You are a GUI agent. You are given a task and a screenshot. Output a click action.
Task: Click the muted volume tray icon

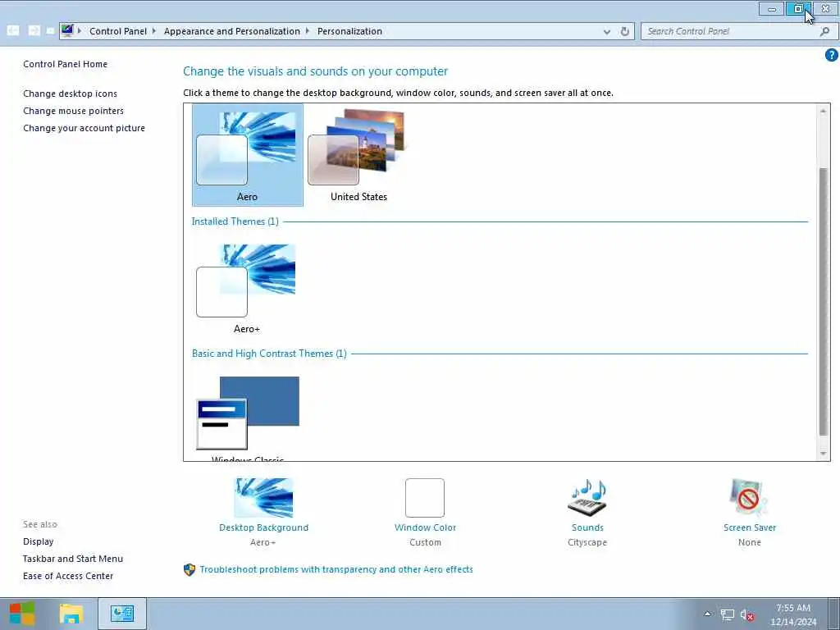pos(747,614)
